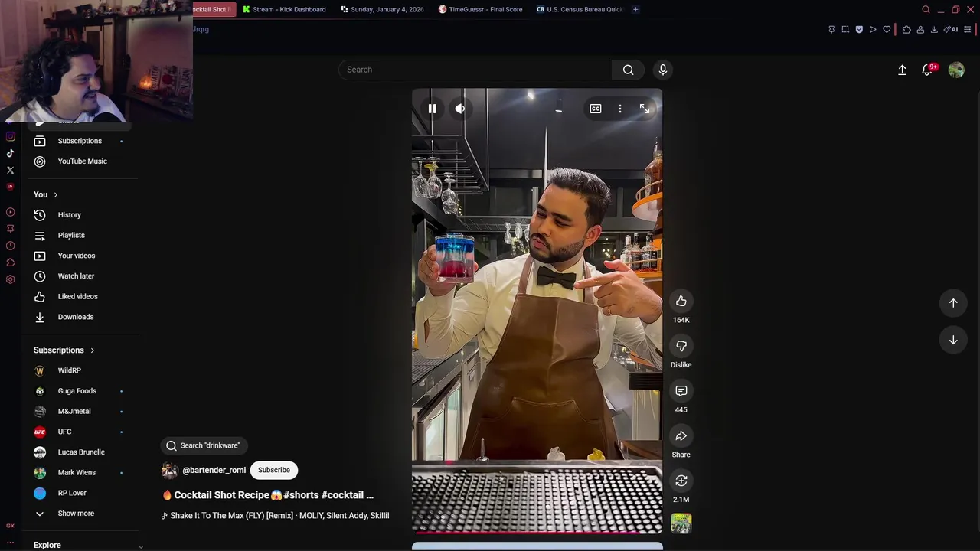This screenshot has width=980, height=551.
Task: Click the pin icon in address bar
Action: [831, 29]
